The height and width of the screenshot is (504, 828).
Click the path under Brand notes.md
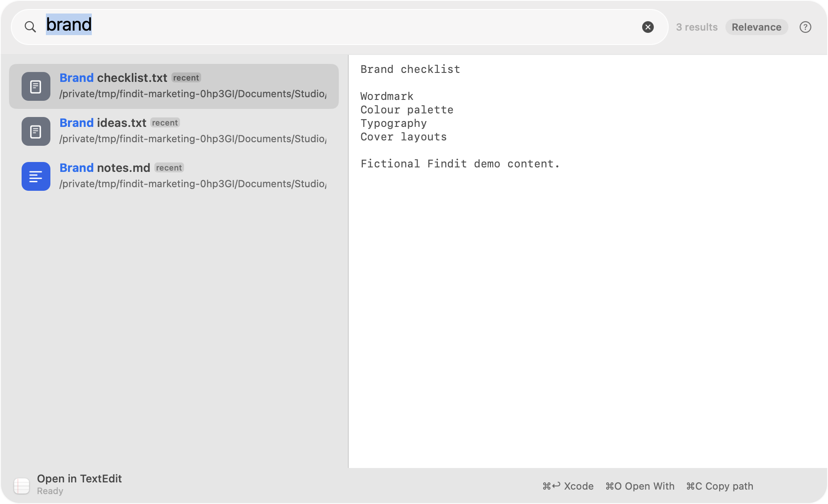pyautogui.click(x=193, y=184)
